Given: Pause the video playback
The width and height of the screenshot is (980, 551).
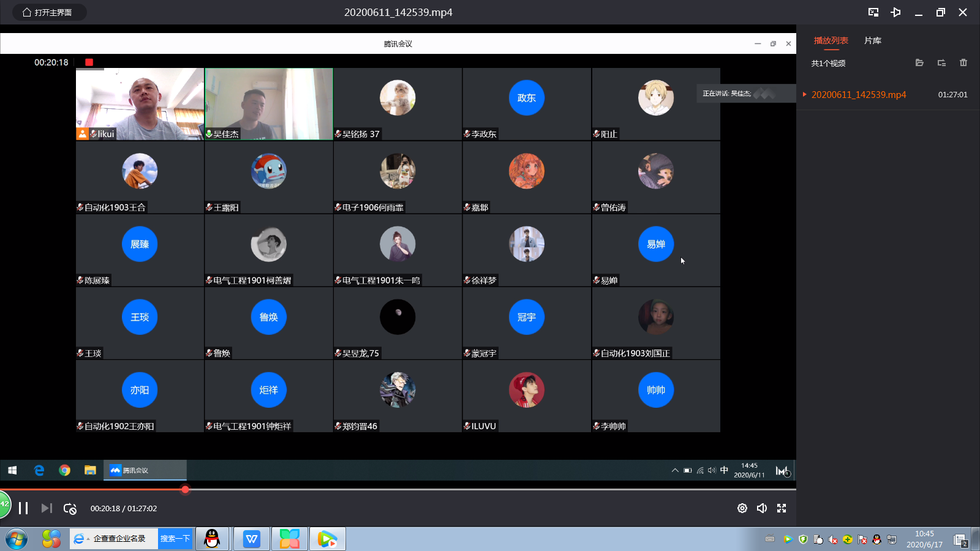Looking at the screenshot, I should [23, 508].
